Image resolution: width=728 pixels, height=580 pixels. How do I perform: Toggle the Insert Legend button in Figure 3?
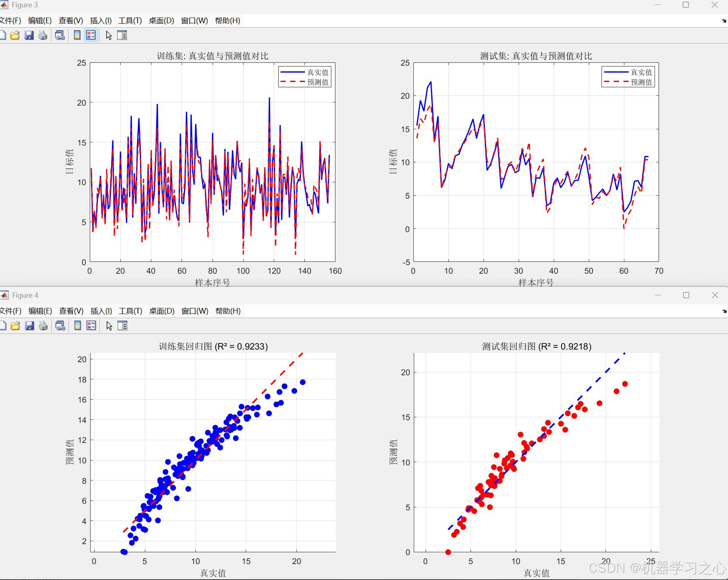(x=91, y=35)
